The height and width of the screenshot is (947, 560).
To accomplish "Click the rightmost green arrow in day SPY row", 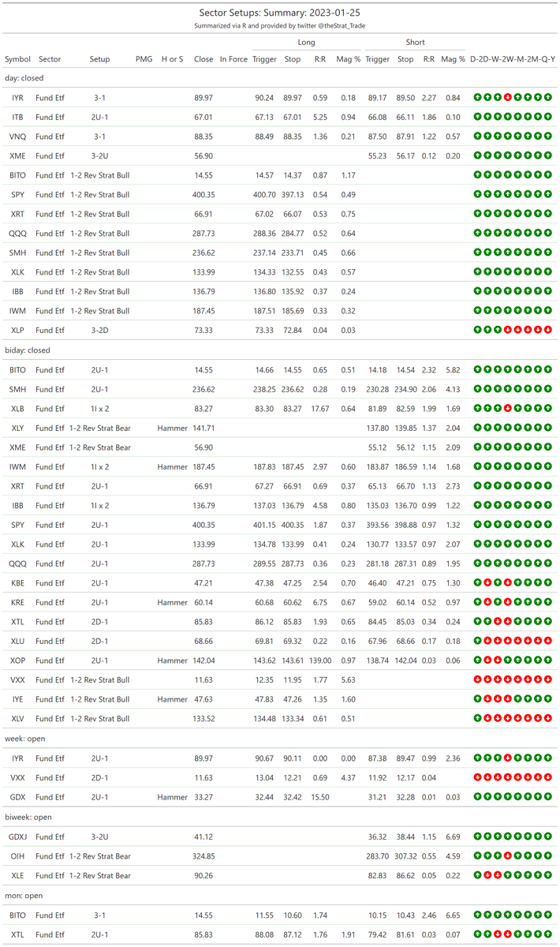I will coord(548,194).
